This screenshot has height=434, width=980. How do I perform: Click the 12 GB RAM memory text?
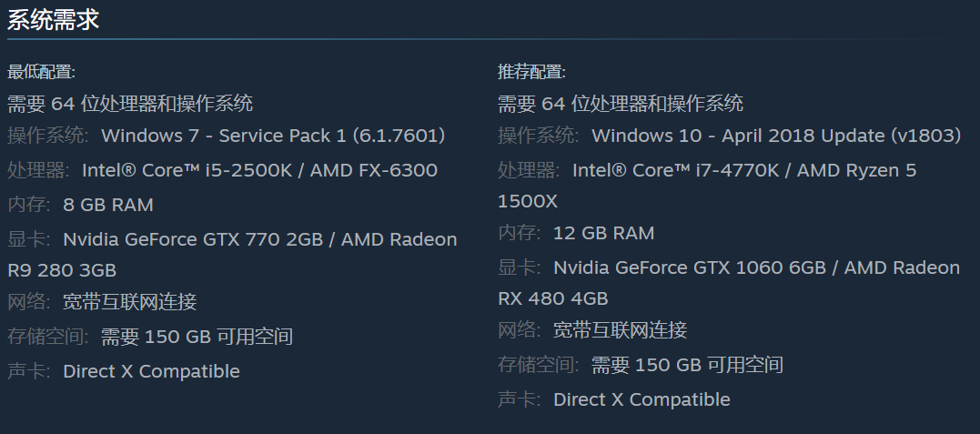[x=603, y=233]
